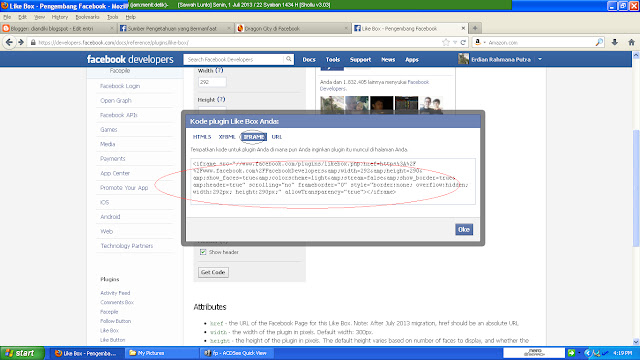Click the Get Code button
640x360 pixels.
[213, 272]
